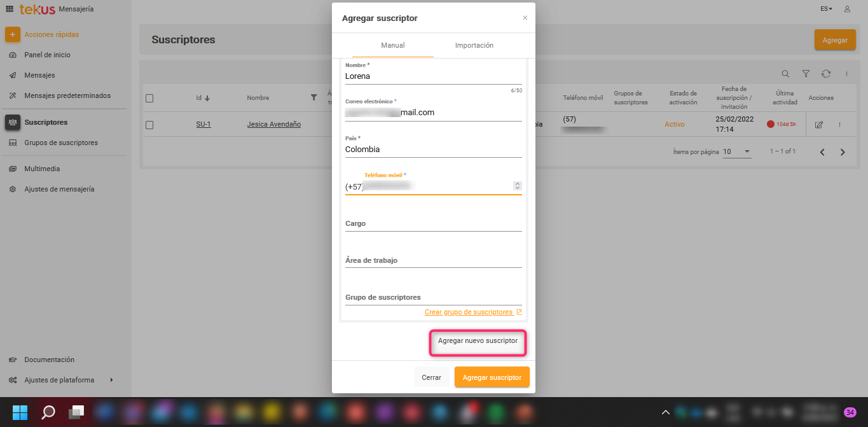Viewport: 868px width, 427px height.
Task: Expand the ES language dropdown
Action: [826, 9]
